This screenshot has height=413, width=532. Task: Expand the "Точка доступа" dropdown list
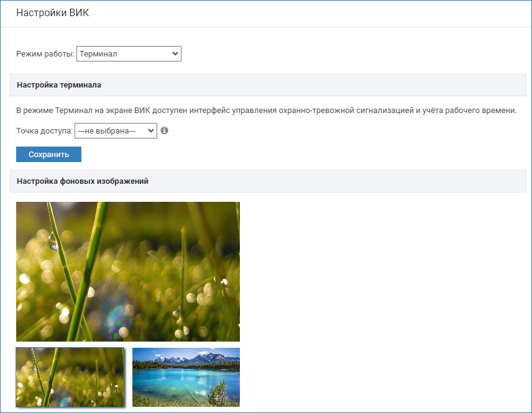pyautogui.click(x=115, y=131)
